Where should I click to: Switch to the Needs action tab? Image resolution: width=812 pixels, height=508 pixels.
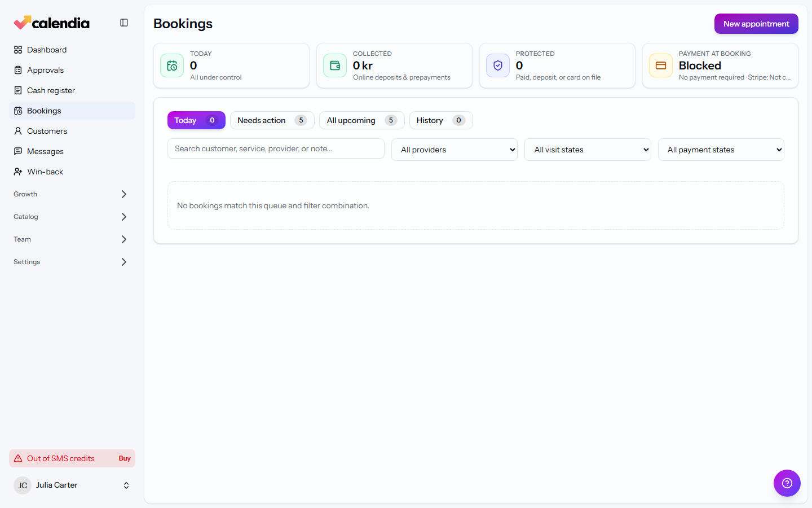click(272, 120)
